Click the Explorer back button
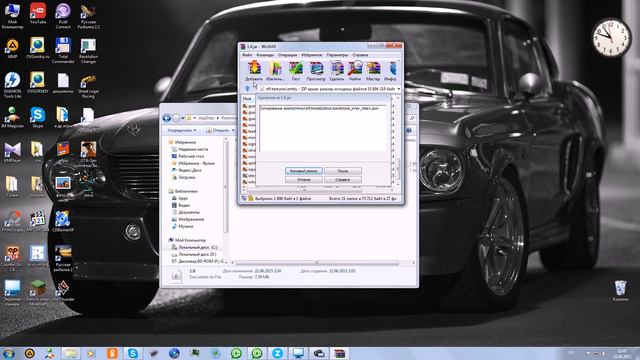 click(167, 118)
